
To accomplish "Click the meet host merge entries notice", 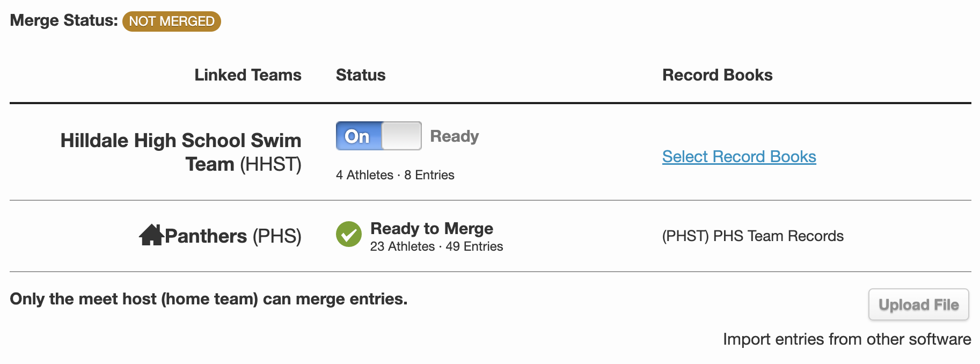I will pyautogui.click(x=209, y=299).
